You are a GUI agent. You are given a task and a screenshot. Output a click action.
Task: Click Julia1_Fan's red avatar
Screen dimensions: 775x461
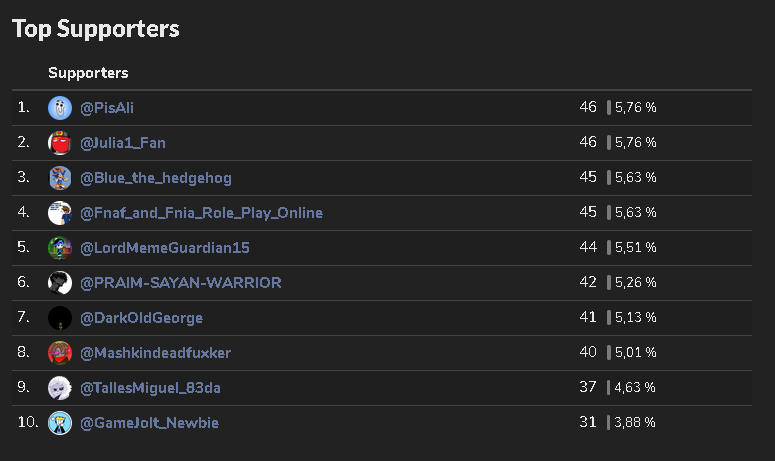(x=60, y=143)
